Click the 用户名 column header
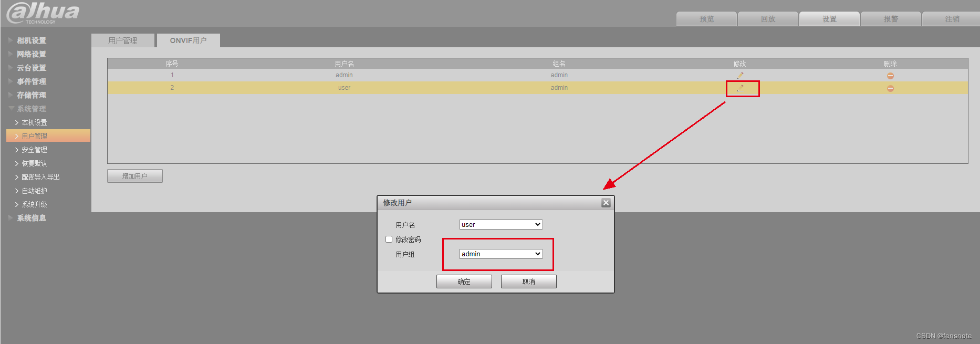Viewport: 980px width, 344px height. tap(345, 64)
